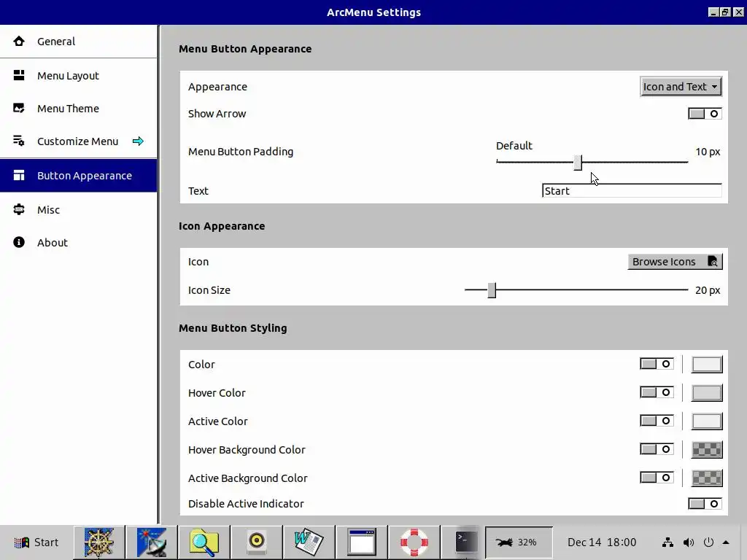Go to the Customize Menu page
This screenshot has width=747, height=560.
[x=79, y=141]
